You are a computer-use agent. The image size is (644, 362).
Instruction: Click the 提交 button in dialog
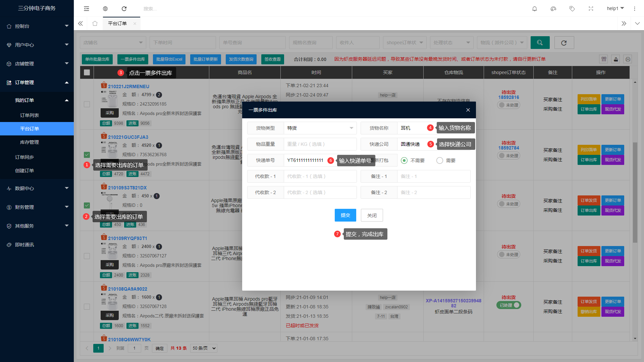(345, 215)
